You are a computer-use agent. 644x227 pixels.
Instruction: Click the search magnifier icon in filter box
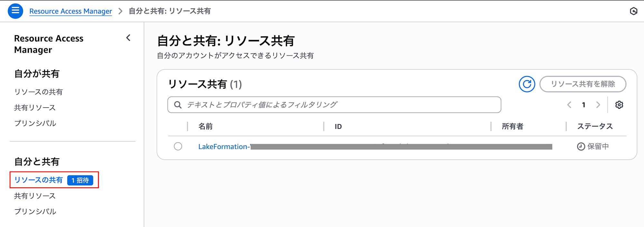tap(178, 105)
